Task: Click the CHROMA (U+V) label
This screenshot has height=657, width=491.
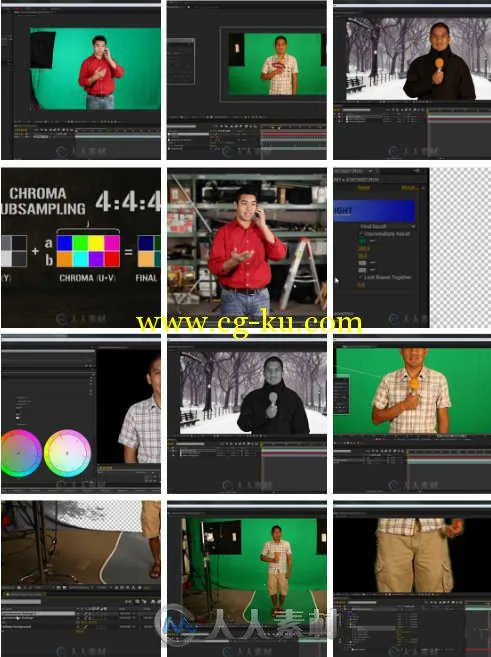Action: pyautogui.click(x=88, y=278)
